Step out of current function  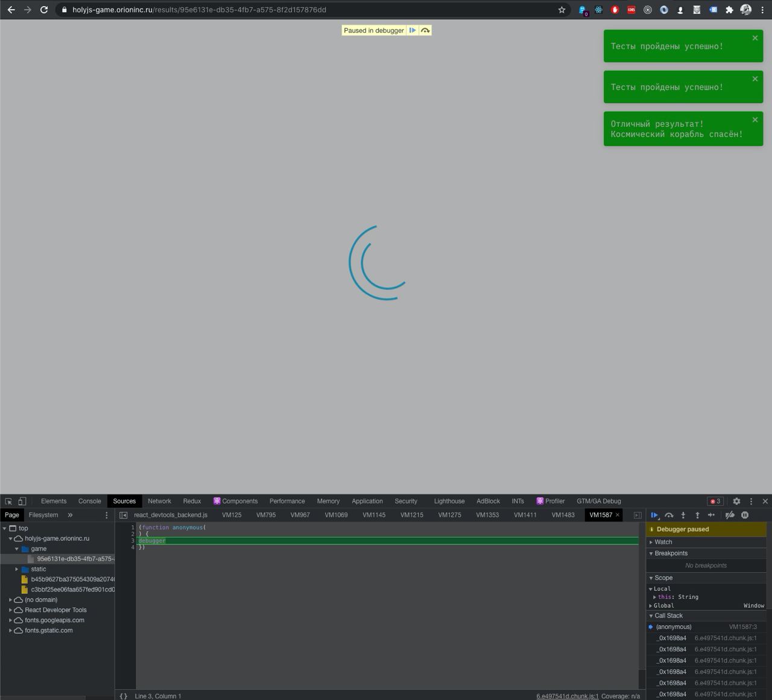pos(697,515)
